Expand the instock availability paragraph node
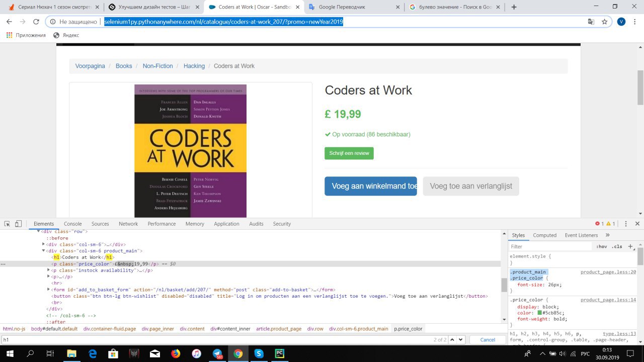644x362 pixels. pos(48,270)
